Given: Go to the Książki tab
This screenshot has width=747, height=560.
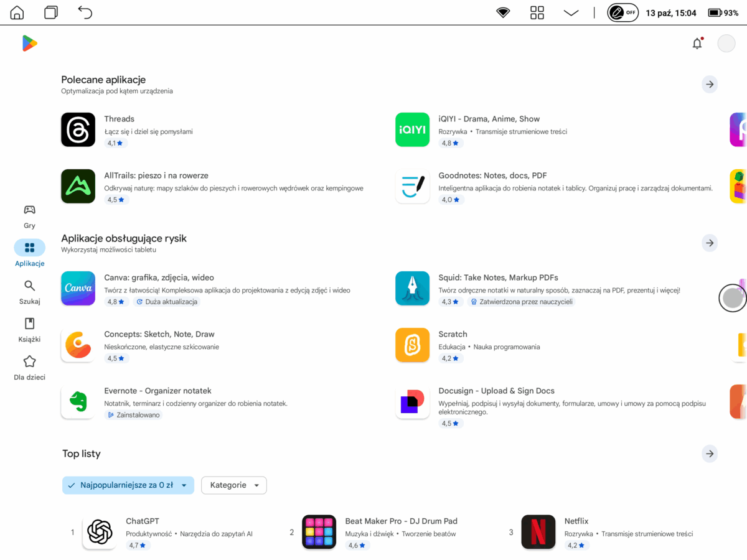Looking at the screenshot, I should point(29,330).
